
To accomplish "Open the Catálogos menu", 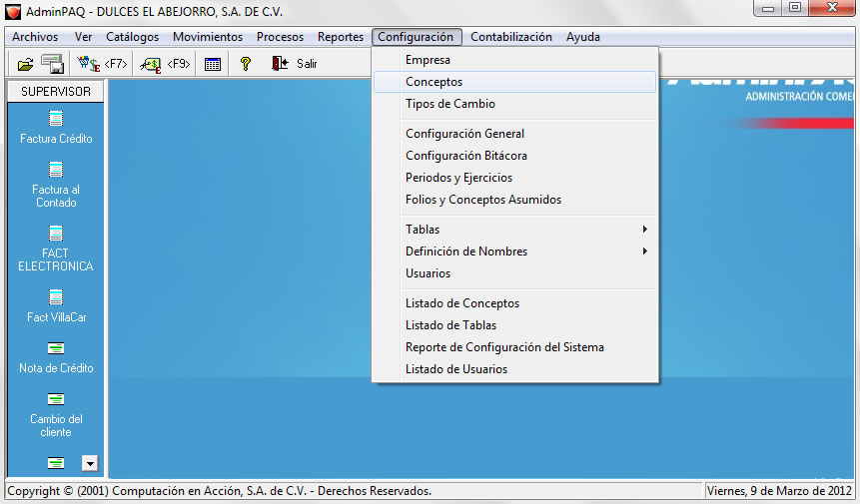I will 132,37.
